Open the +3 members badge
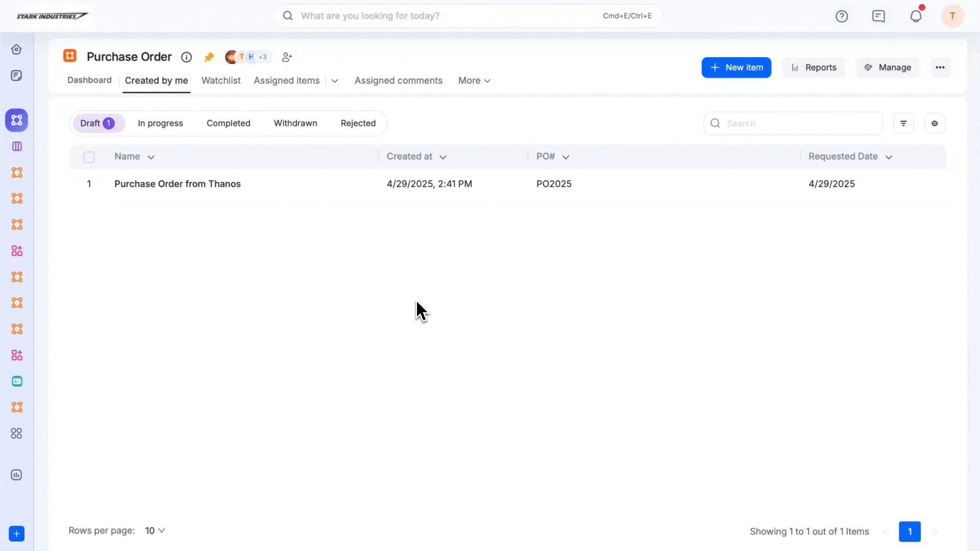This screenshot has width=980, height=551. point(263,57)
